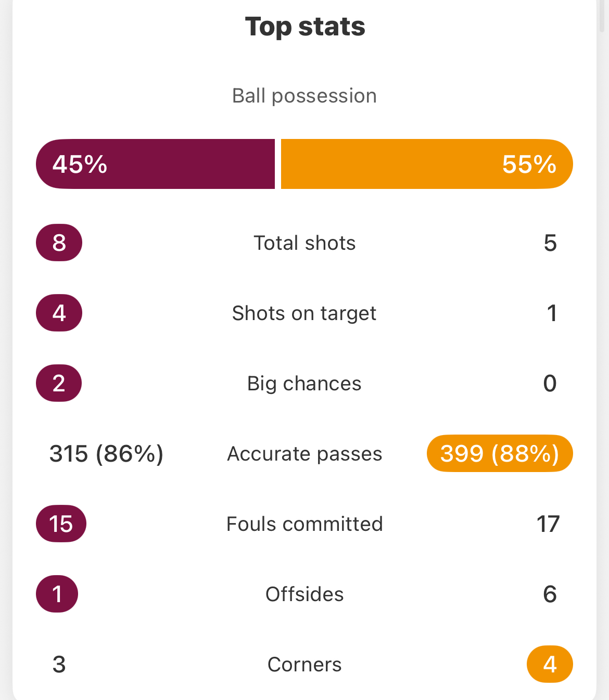Screen dimensions: 609x700
Task: Tap the orange 4 corners badge
Action: pyautogui.click(x=550, y=664)
